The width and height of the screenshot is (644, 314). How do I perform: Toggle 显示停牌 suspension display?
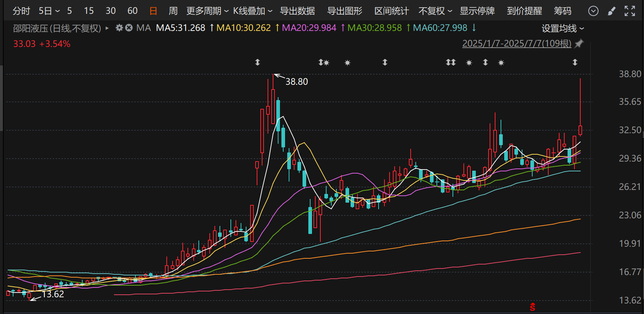click(x=477, y=11)
